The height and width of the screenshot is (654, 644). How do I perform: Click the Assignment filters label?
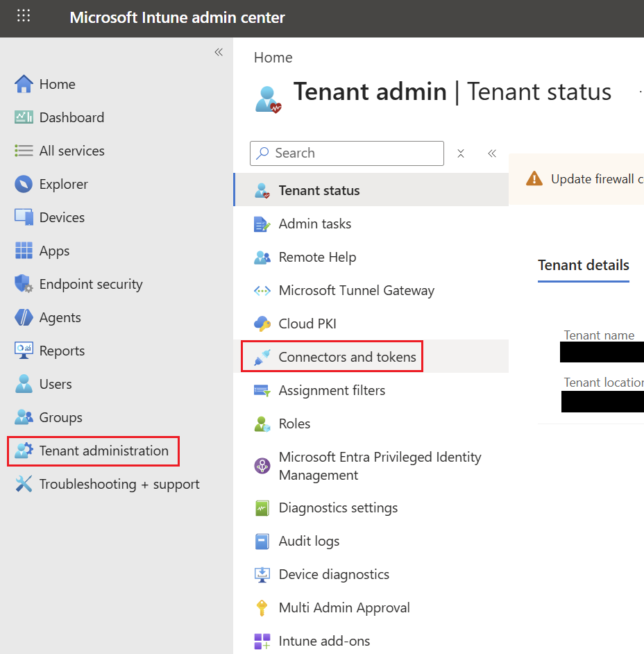(332, 390)
